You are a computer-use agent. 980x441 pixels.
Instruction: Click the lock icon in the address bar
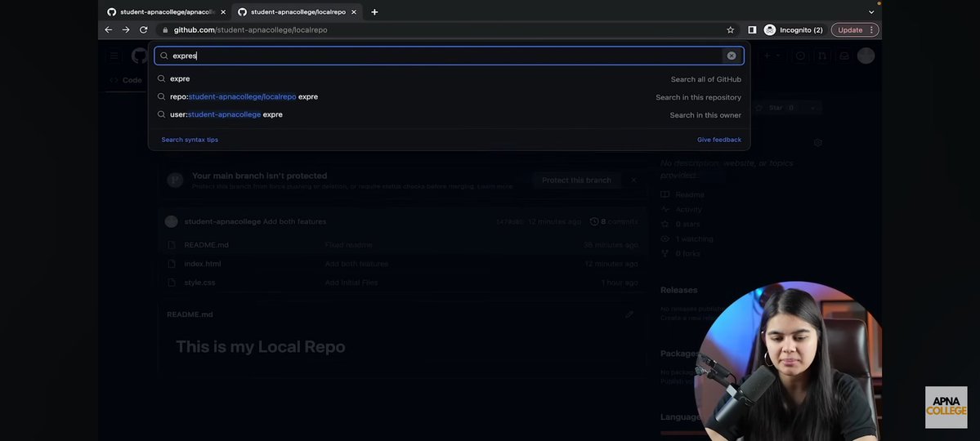(x=165, y=30)
